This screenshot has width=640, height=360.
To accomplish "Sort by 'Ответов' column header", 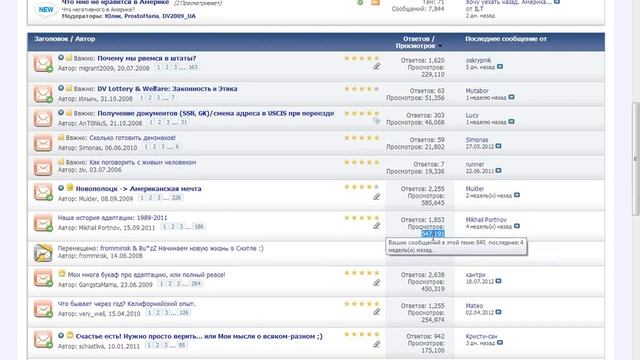I will point(416,39).
